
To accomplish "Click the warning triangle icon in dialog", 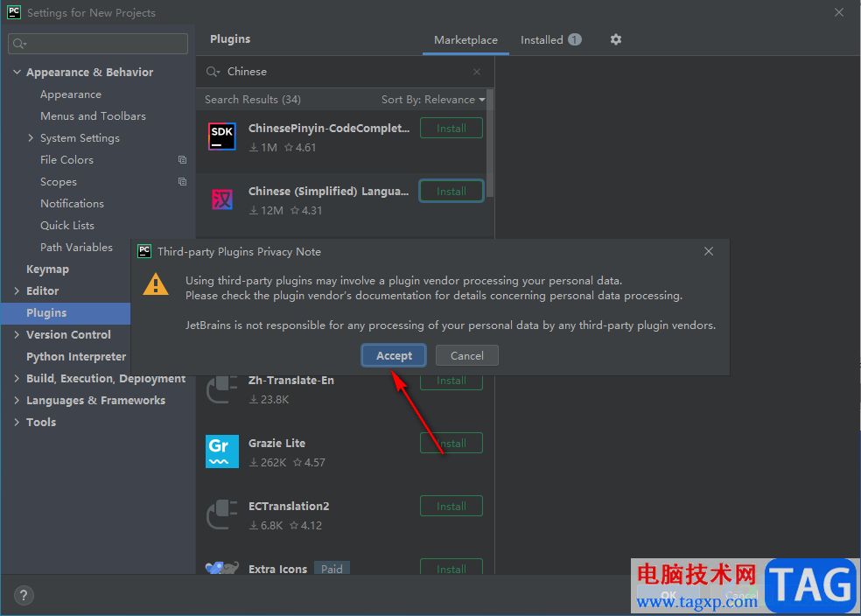I will pos(156,283).
